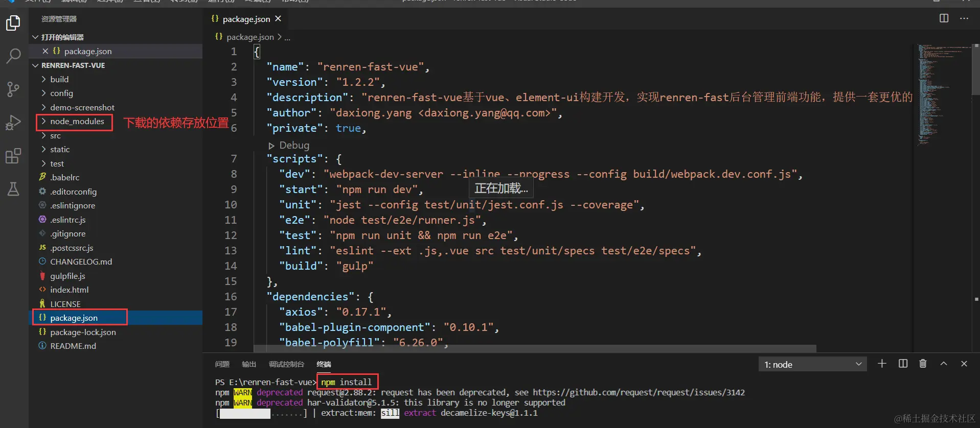This screenshot has width=980, height=428.
Task: Open the Explorer view in activity bar
Action: [x=13, y=23]
